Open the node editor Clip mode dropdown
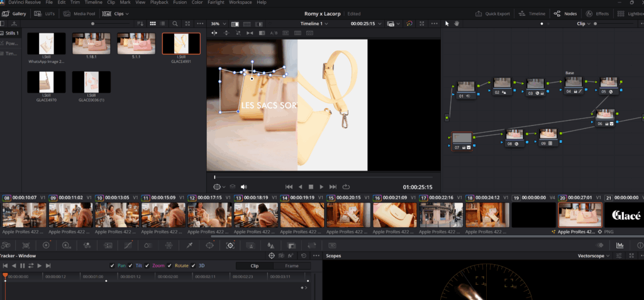The width and height of the screenshot is (644, 300). coord(584,24)
